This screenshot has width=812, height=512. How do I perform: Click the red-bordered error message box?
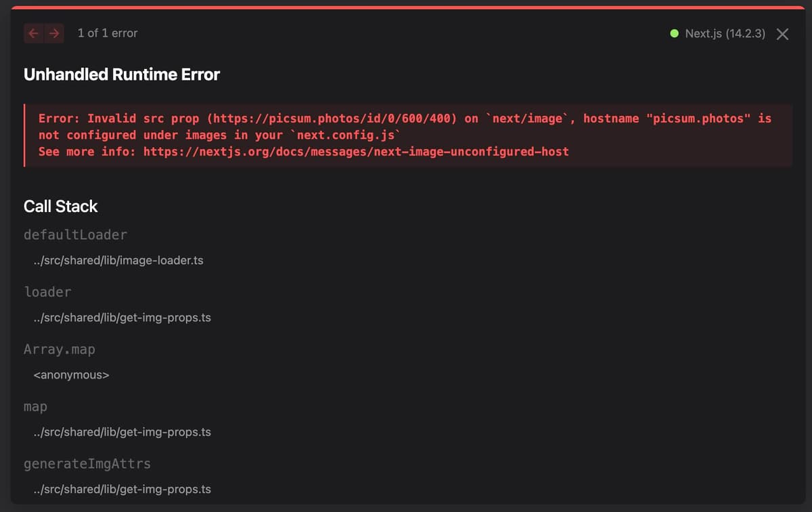click(x=406, y=135)
